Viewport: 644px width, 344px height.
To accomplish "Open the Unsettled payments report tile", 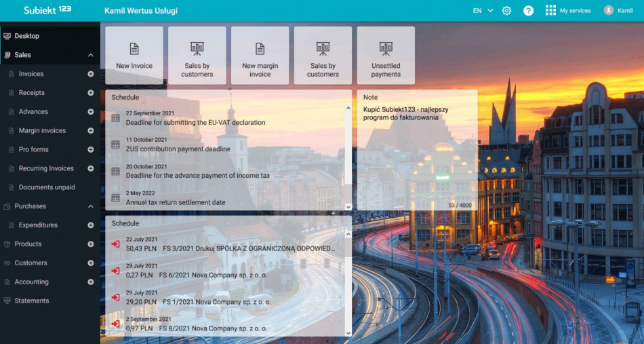I will [x=386, y=55].
